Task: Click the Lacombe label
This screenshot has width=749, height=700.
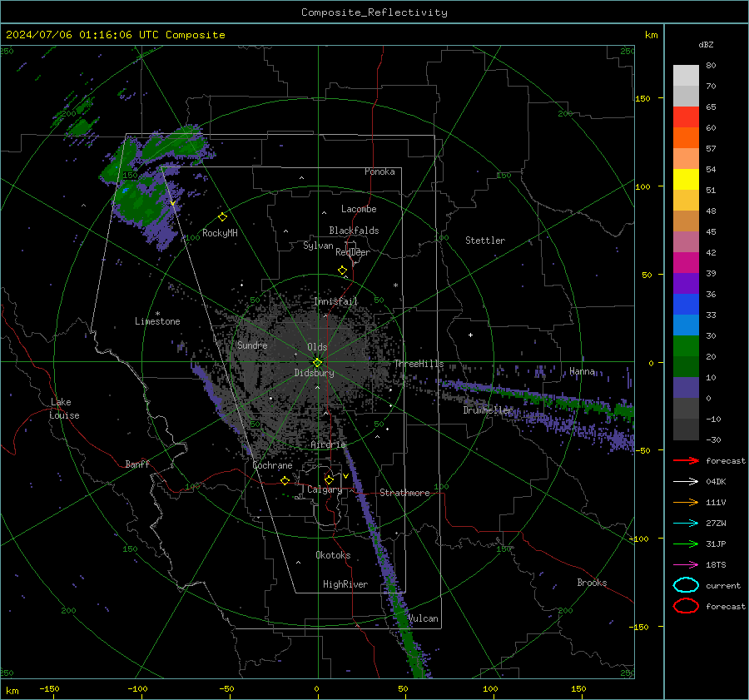Action: coord(359,209)
